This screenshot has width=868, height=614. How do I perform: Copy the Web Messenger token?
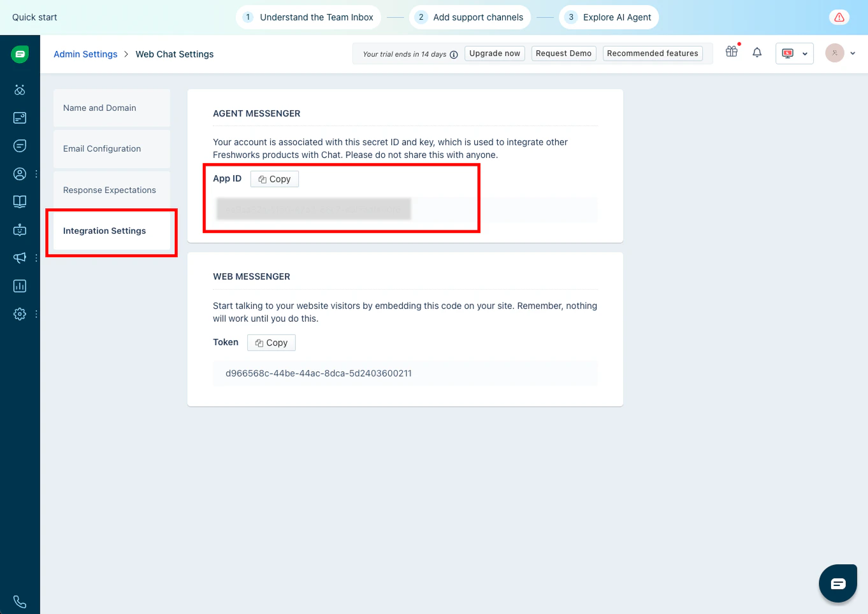(x=271, y=342)
